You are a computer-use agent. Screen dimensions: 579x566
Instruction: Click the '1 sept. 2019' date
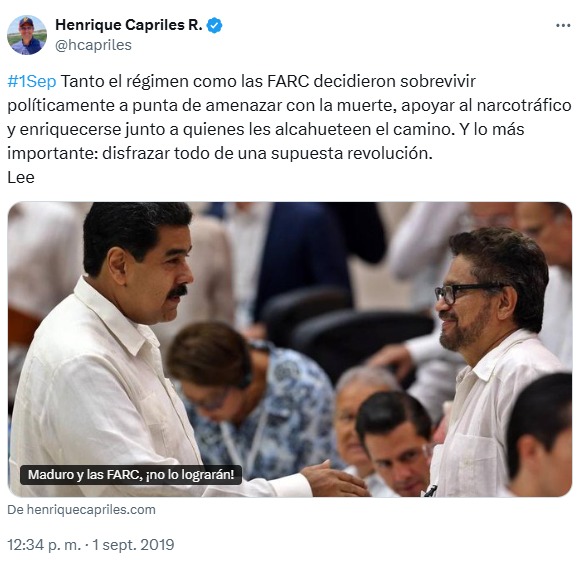[x=133, y=545]
